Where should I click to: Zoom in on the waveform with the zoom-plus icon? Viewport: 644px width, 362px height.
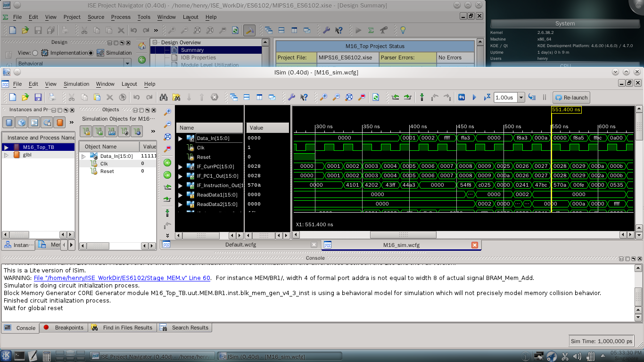coord(324,98)
